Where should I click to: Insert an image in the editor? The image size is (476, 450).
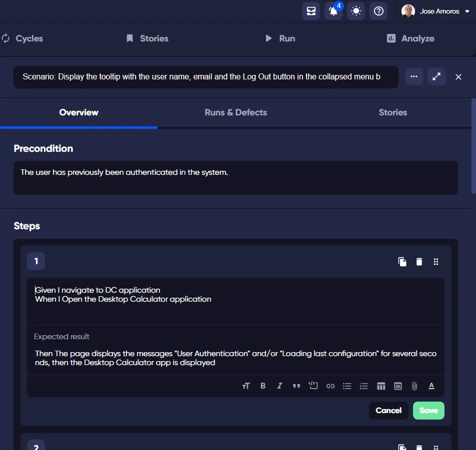(x=397, y=386)
